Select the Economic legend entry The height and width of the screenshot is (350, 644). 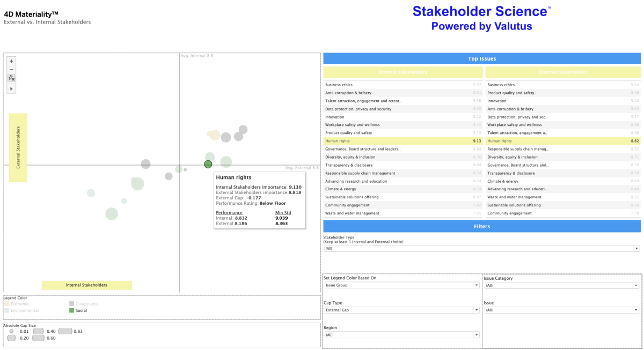(x=20, y=304)
